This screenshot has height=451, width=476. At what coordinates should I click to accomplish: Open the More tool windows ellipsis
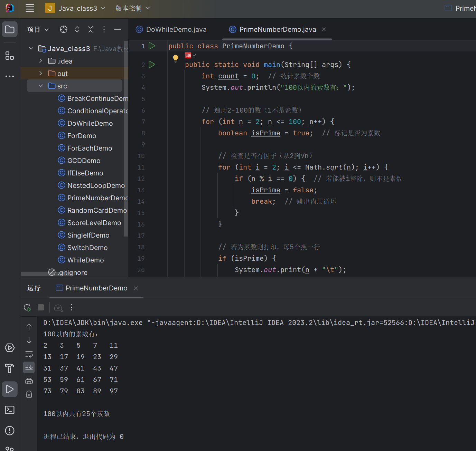point(10,76)
